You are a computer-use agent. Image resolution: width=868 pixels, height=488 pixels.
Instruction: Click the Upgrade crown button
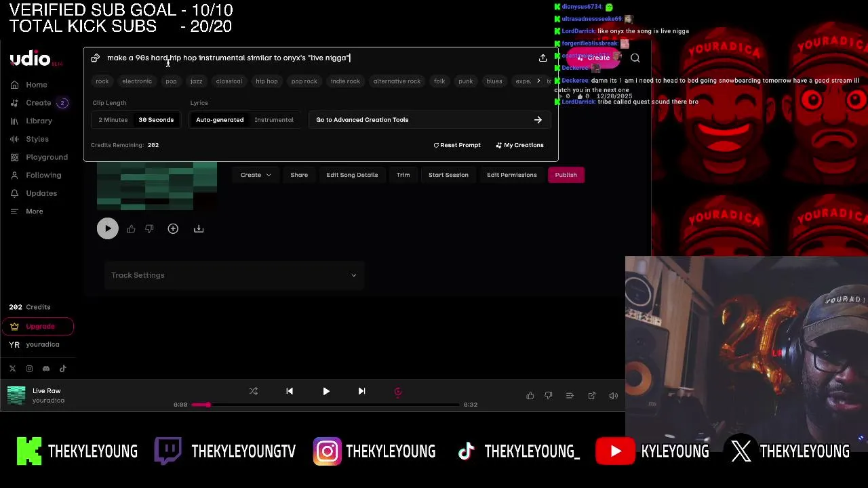[x=37, y=326]
